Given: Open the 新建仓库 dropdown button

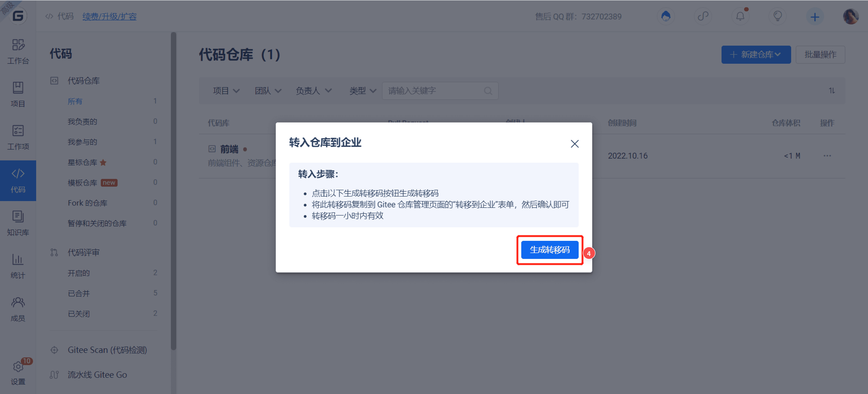Looking at the screenshot, I should (756, 54).
